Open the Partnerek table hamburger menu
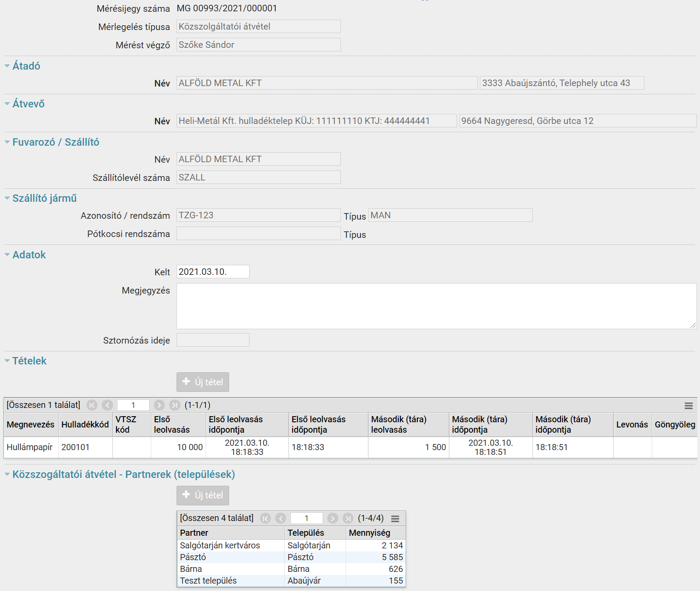 click(395, 519)
